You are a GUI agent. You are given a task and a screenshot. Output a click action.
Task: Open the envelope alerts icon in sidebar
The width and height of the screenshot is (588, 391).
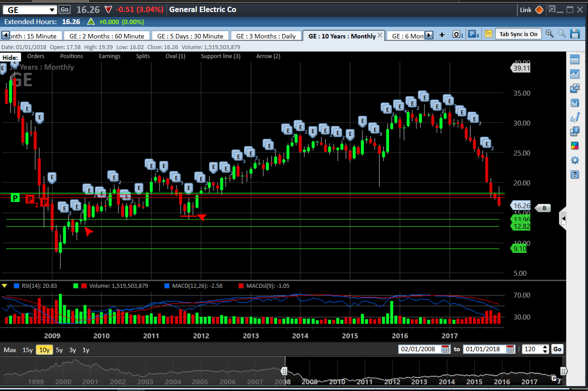(575, 103)
